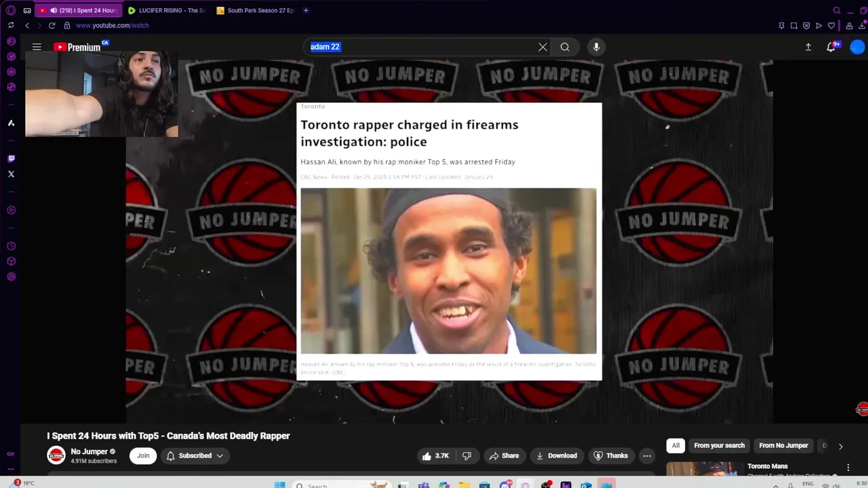This screenshot has height=488, width=868.
Task: Open the pinboard pin icon in toolbar
Action: [781, 26]
